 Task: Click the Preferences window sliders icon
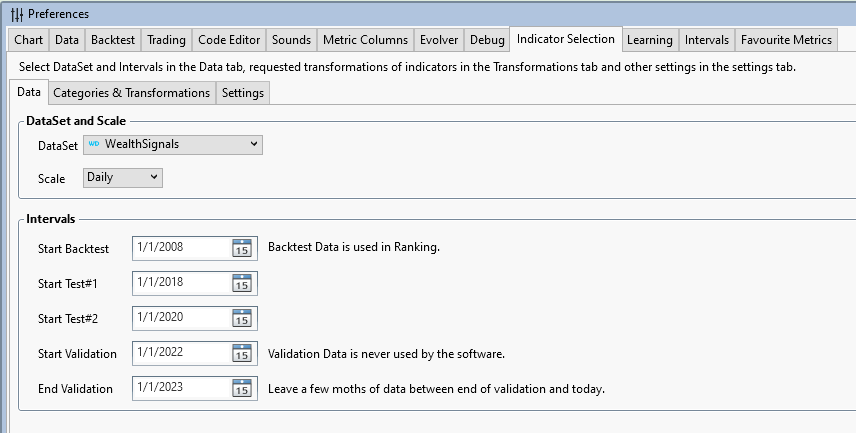pos(16,14)
